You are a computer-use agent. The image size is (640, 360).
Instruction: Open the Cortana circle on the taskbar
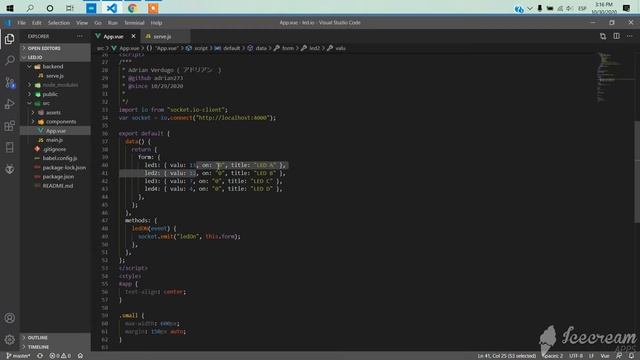click(50, 8)
